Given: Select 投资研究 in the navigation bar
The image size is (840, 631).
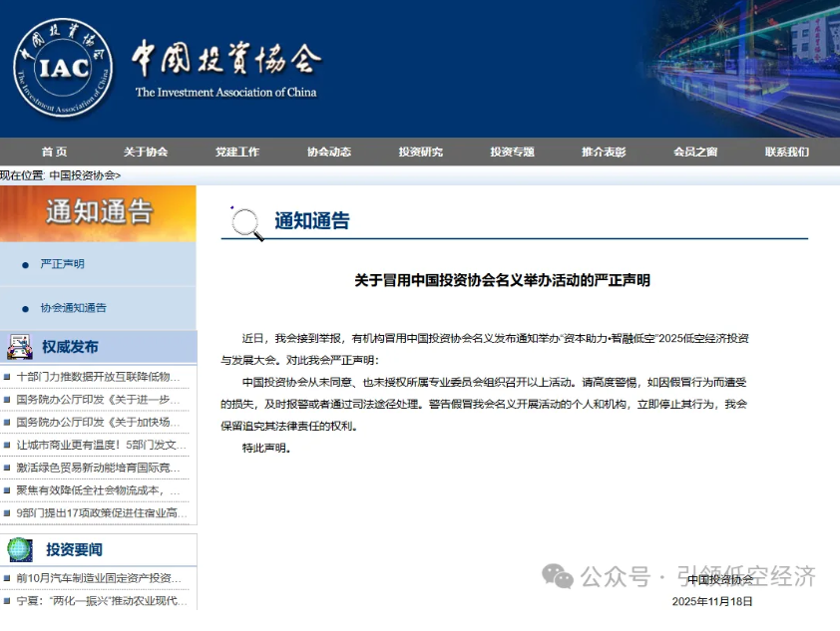Looking at the screenshot, I should (420, 152).
